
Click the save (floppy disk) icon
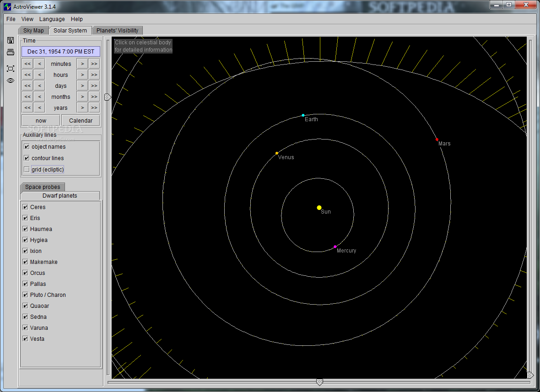pos(11,40)
